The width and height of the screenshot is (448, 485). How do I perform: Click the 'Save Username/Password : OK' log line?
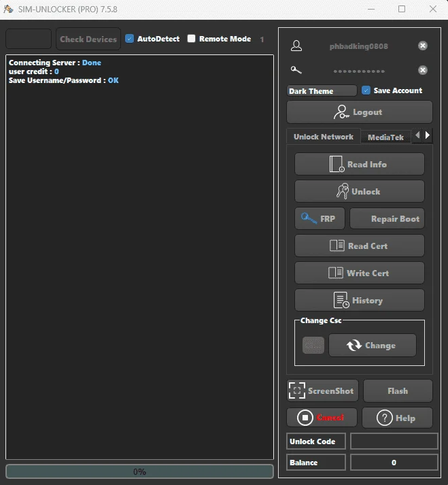pos(64,80)
